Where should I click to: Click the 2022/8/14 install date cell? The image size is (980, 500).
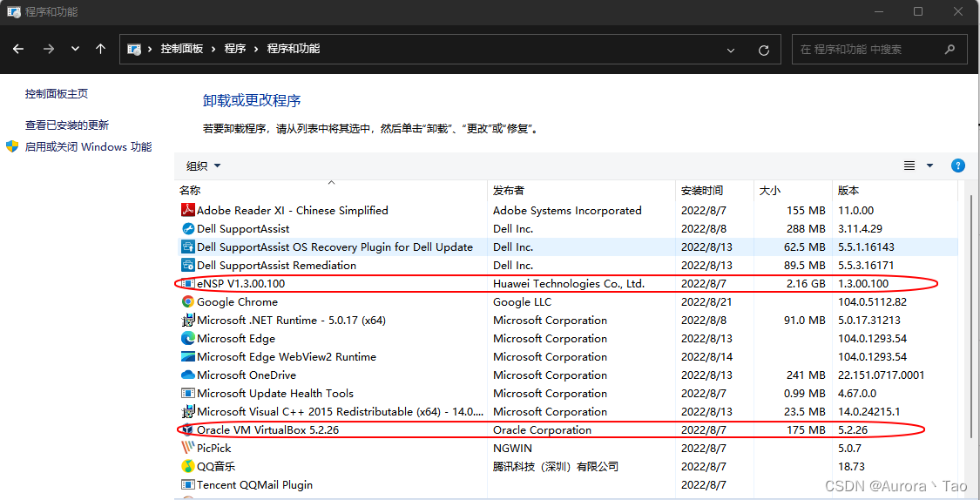coord(706,357)
